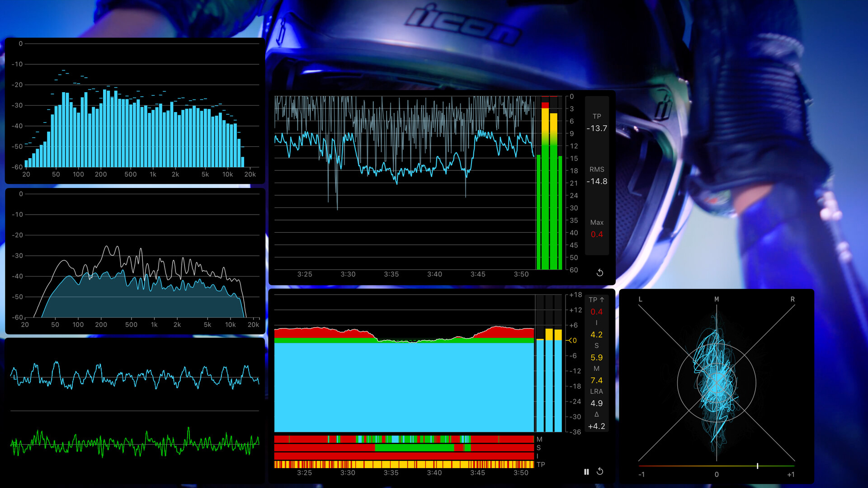Screen dimensions: 868x488
Task: Click the RMS reading -14.8
Action: pyautogui.click(x=597, y=181)
